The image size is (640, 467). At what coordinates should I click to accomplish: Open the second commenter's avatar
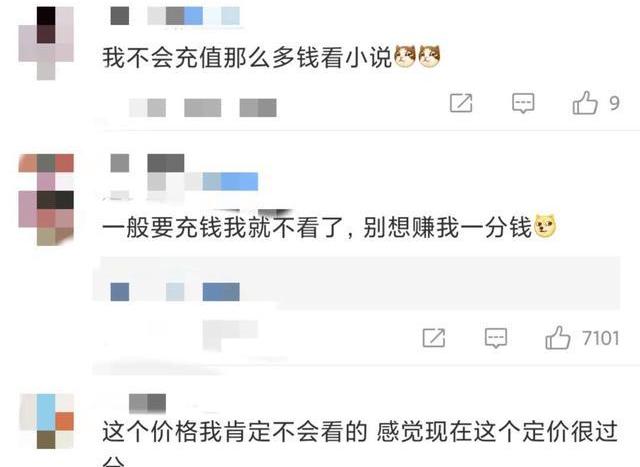(46, 200)
